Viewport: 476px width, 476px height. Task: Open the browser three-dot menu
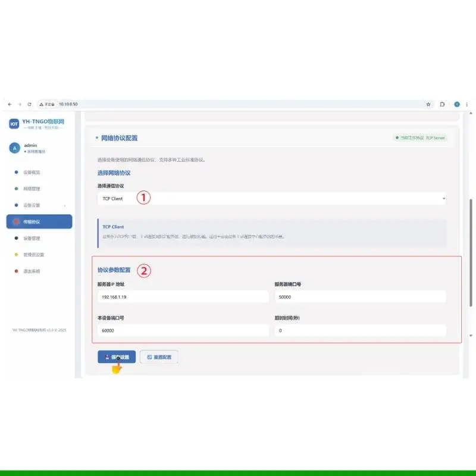point(467,105)
